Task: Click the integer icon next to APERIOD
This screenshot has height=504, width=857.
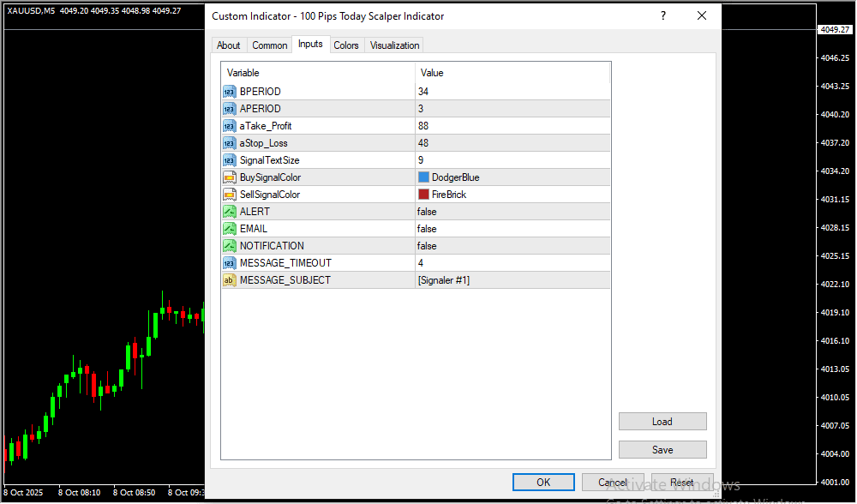Action: pos(229,109)
